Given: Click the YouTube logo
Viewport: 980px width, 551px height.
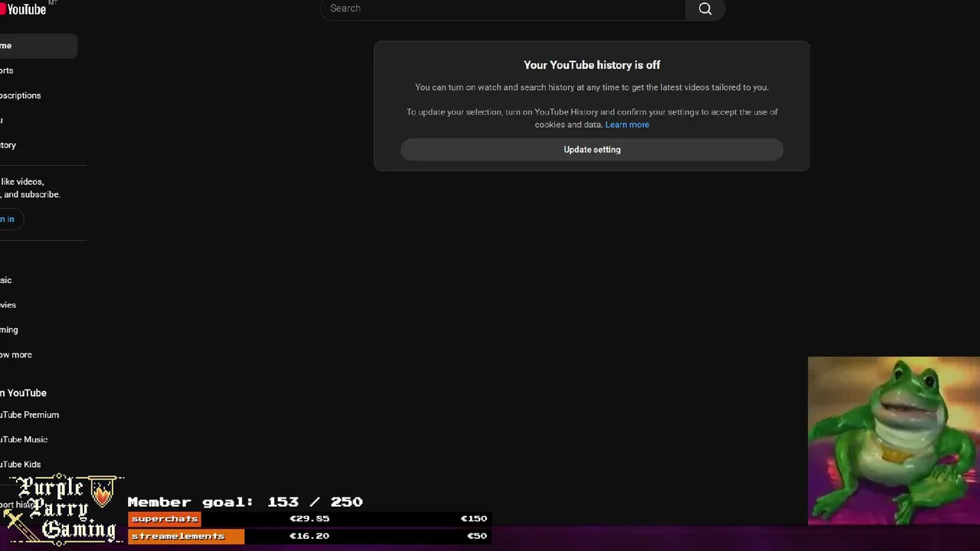Looking at the screenshot, I should pos(23,8).
